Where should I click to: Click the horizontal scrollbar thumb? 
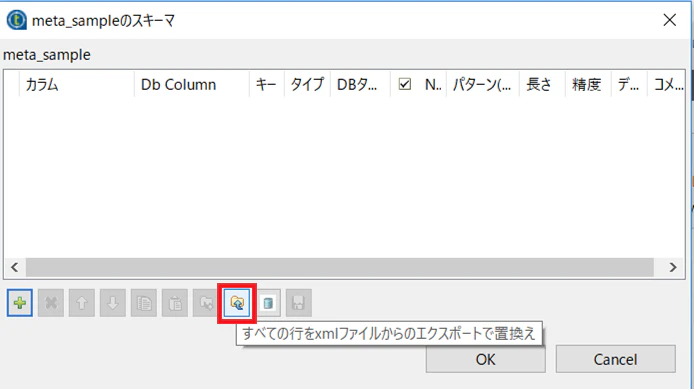(339, 267)
